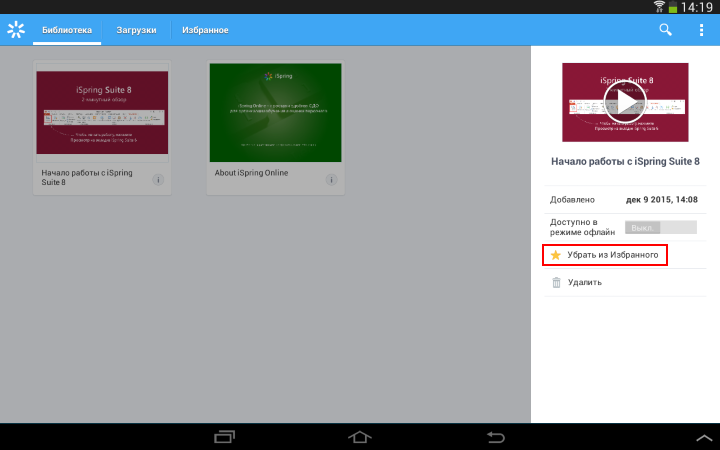Viewport: 720px width, 450px height.
Task: Expand the navigation bar up-arrow
Action: [704, 438]
